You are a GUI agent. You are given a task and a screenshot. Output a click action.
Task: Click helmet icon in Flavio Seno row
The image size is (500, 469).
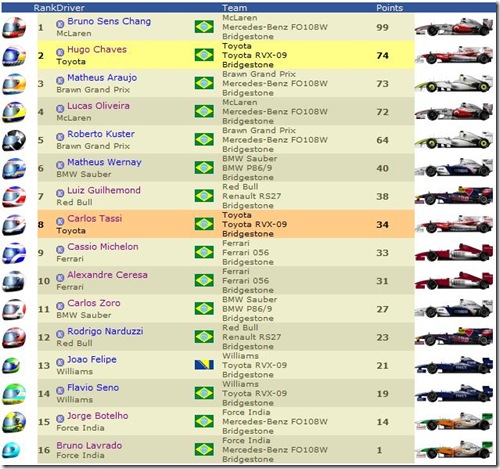(14, 394)
